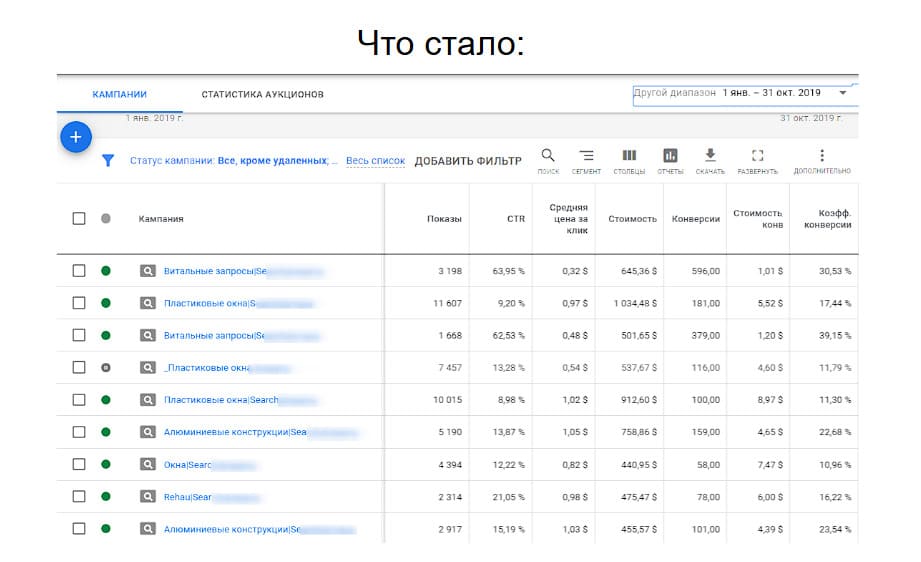
Task: Click search-type icon of Пластиковые окна|Search campaign
Action: pos(147,400)
